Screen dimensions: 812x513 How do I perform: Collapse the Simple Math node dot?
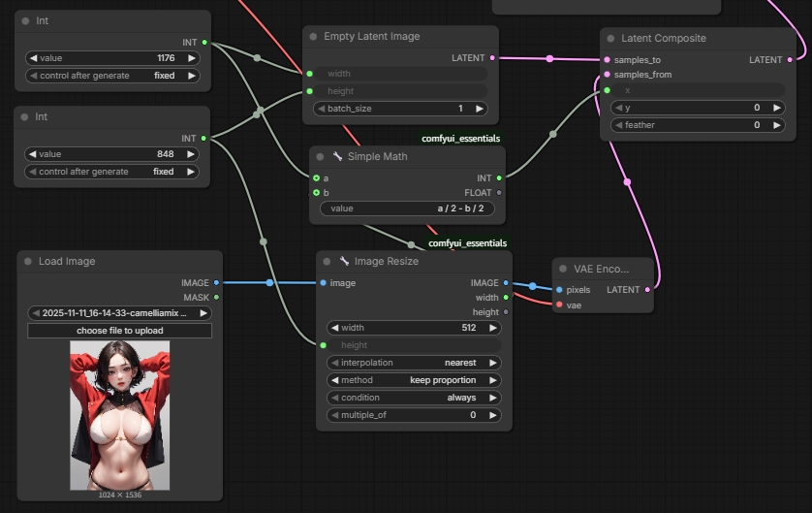320,156
